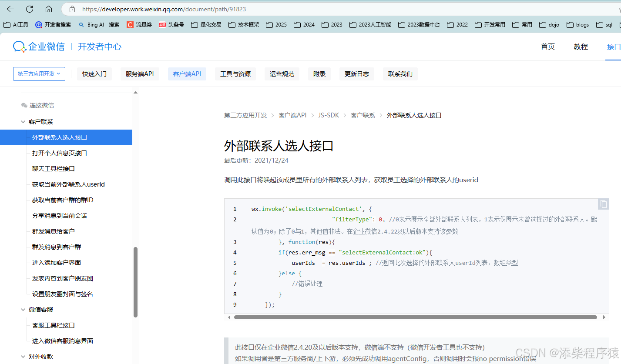Open the blogs bookmark folder
This screenshot has width=621, height=364.
(578, 25)
